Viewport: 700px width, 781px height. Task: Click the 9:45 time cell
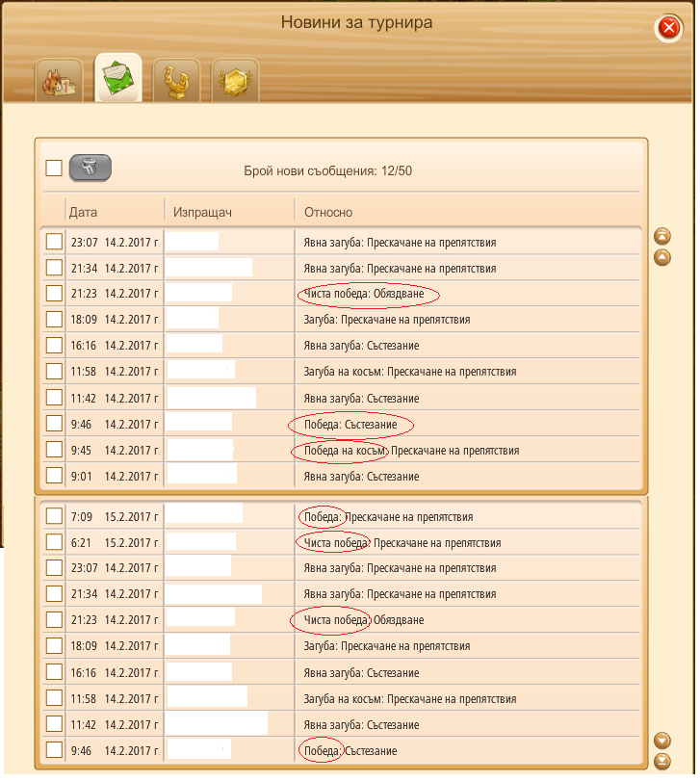(x=81, y=451)
